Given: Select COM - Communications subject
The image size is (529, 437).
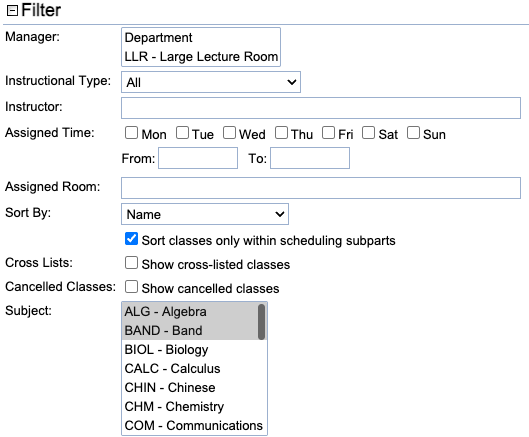Looking at the screenshot, I should pos(194,426).
